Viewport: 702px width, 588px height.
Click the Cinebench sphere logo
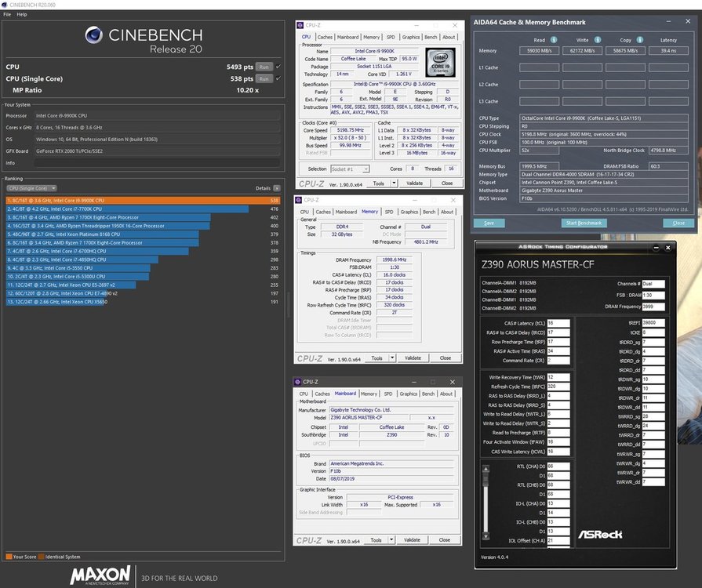tap(93, 35)
